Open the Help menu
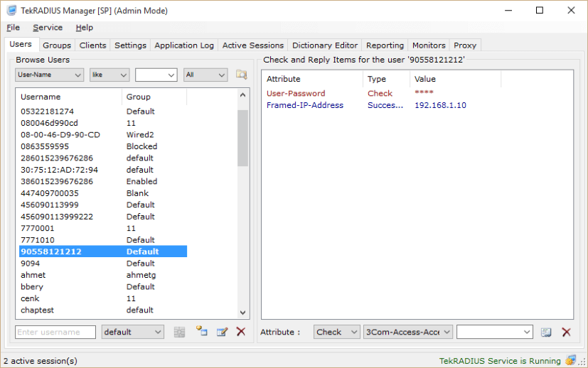 [x=85, y=28]
